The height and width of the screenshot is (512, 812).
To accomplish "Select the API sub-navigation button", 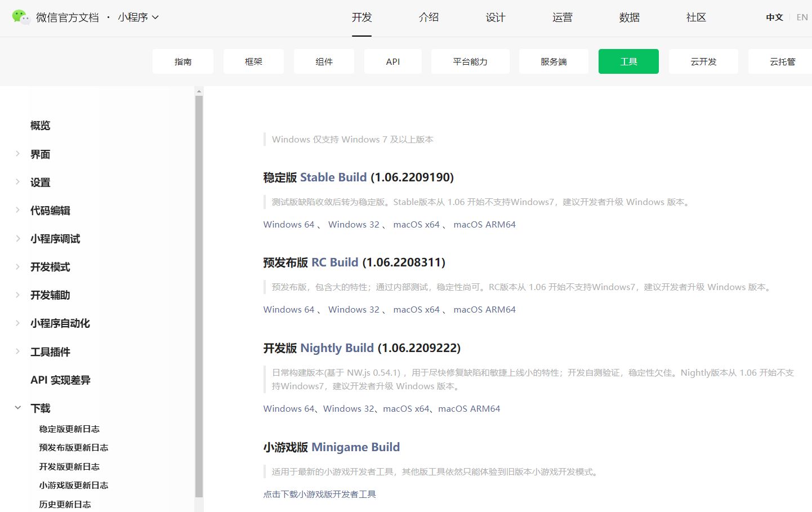I will coord(393,61).
